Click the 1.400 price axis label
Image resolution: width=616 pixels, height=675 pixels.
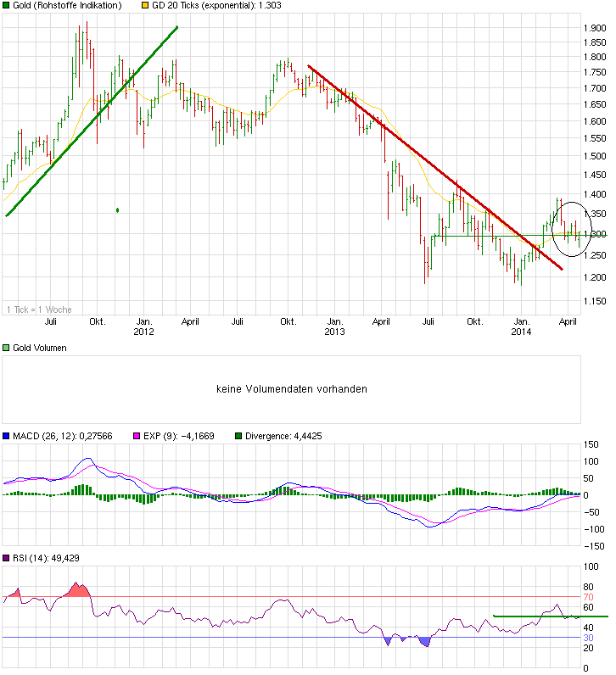click(595, 194)
